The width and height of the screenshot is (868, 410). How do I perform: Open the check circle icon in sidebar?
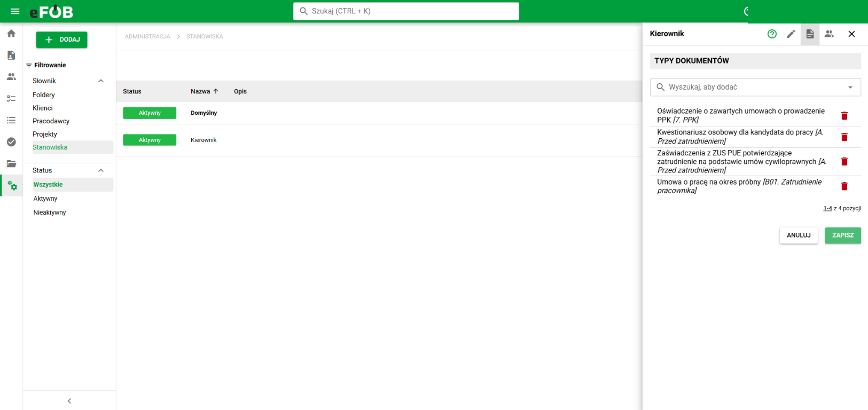click(x=11, y=142)
